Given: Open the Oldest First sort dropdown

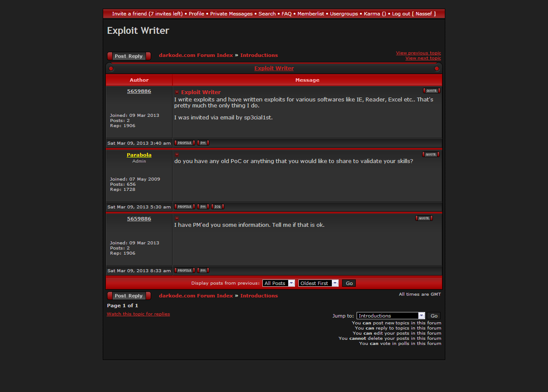Looking at the screenshot, I should [x=318, y=283].
